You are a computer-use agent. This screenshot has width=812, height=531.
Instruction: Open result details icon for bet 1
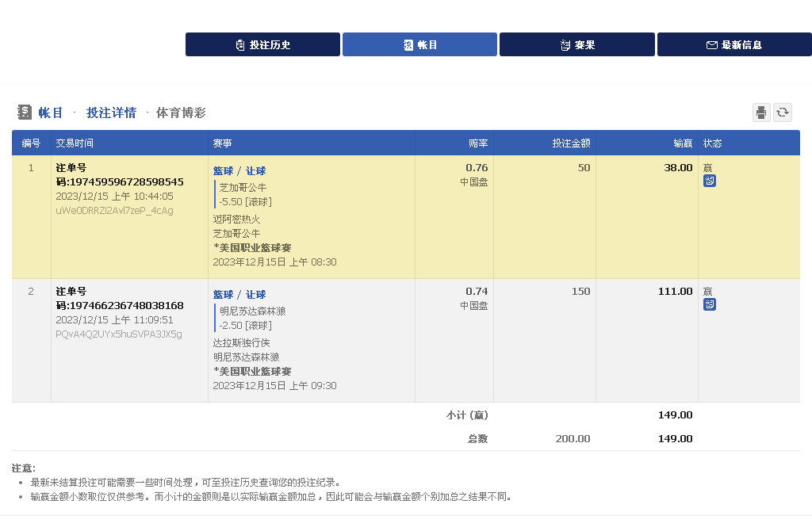click(x=710, y=181)
